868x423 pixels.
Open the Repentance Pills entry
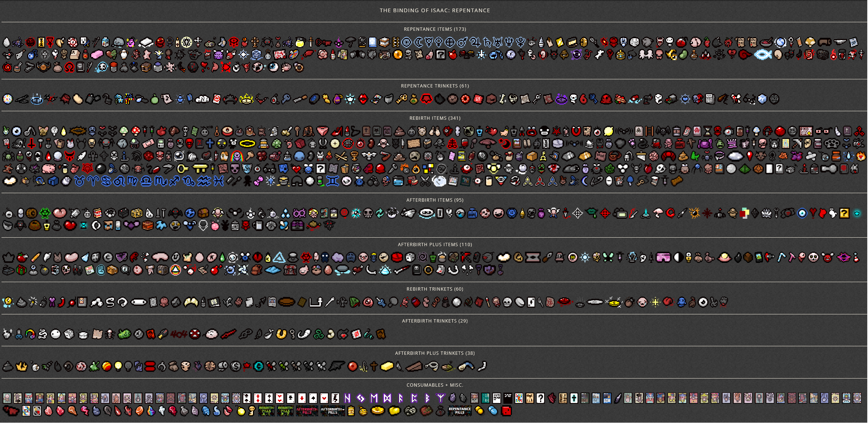click(460, 411)
